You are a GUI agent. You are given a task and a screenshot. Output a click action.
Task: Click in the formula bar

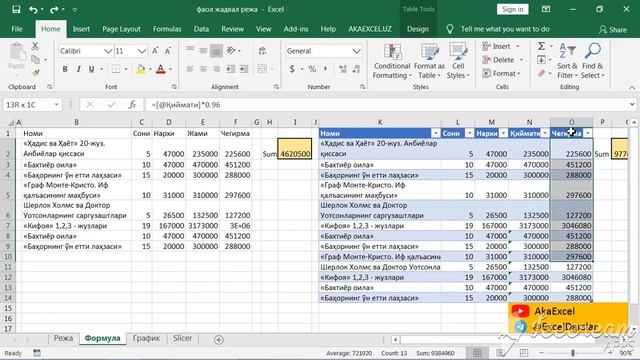coord(386,105)
